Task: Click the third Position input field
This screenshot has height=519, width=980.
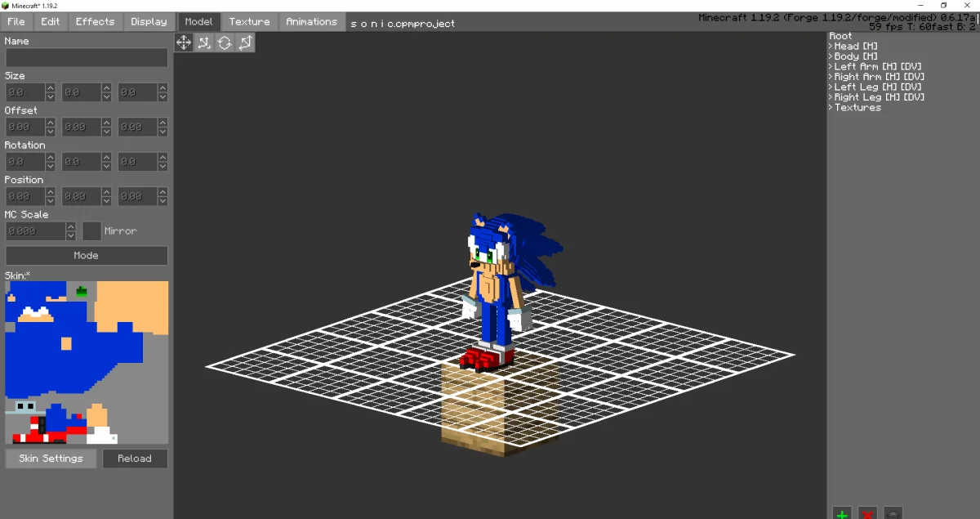Action: pos(138,197)
